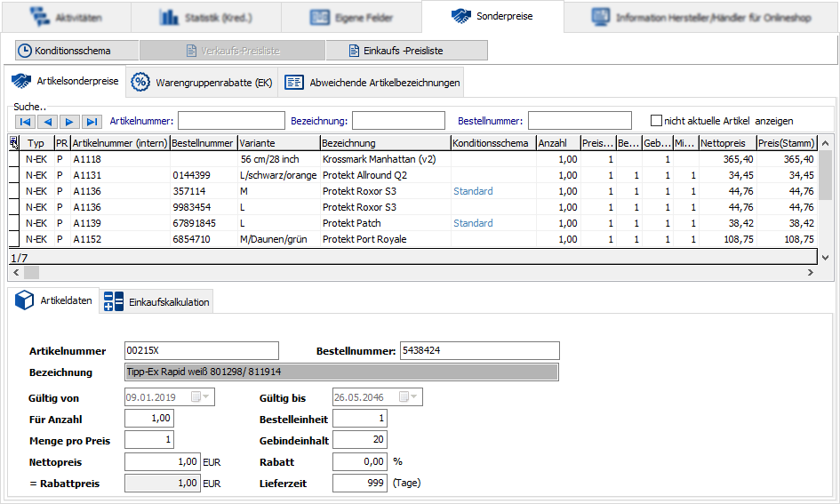Viewport: 840px width, 504px height.
Task: Click the Rabatt percentage field
Action: point(360,461)
